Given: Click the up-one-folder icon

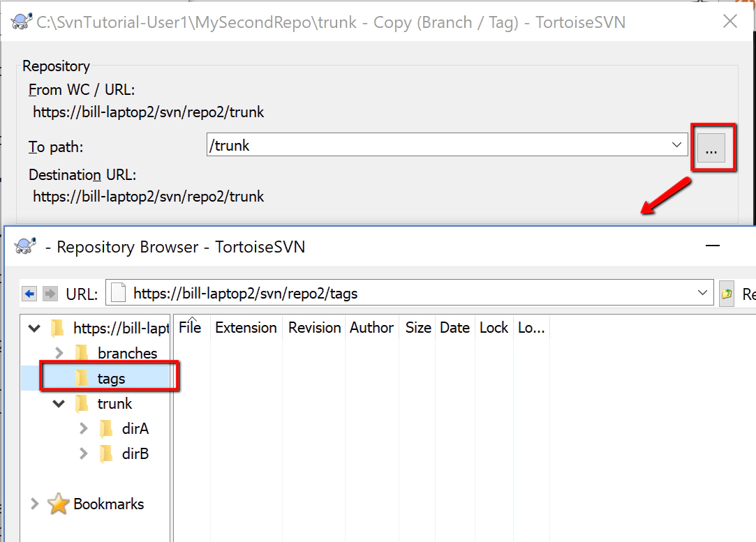Looking at the screenshot, I should (x=727, y=293).
